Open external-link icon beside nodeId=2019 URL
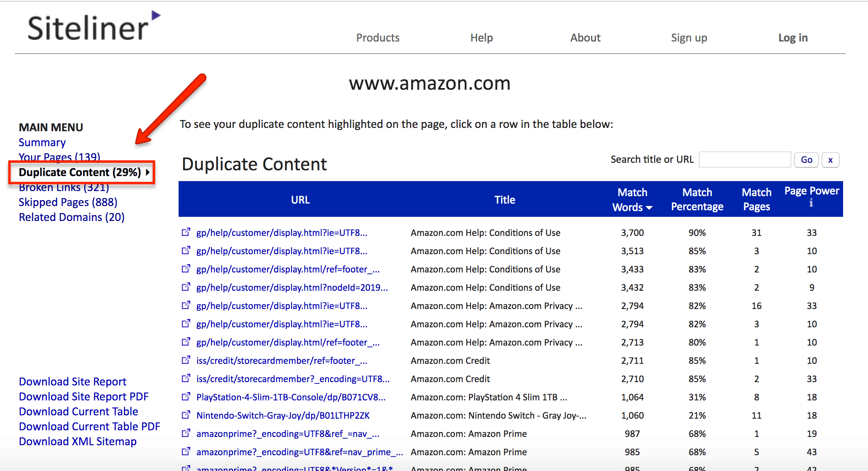This screenshot has width=868, height=471. click(186, 287)
